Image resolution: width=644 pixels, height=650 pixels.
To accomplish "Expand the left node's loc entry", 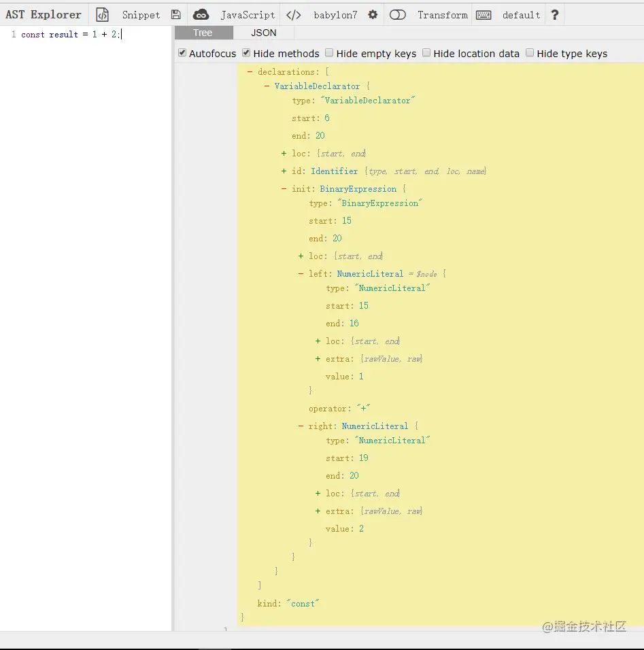I will tap(318, 341).
